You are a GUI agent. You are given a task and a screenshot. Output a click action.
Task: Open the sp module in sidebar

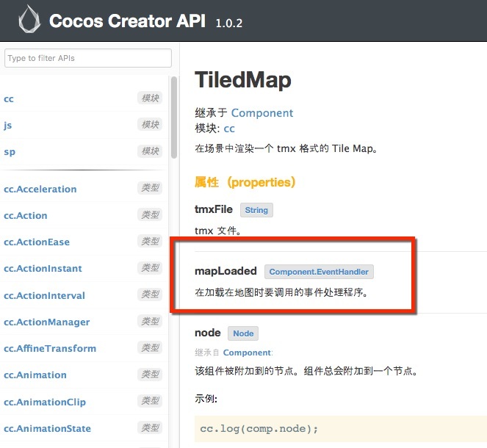coord(10,152)
